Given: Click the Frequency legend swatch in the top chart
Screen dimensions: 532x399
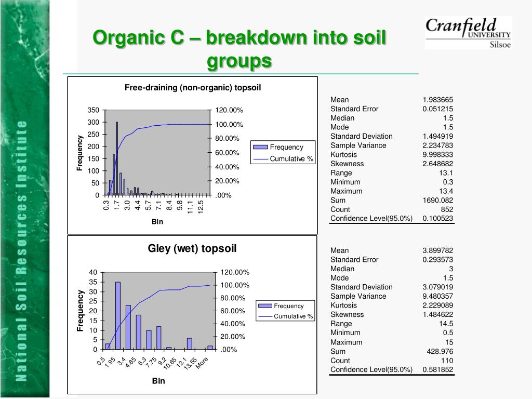Looking at the screenshot, I should point(261,147).
